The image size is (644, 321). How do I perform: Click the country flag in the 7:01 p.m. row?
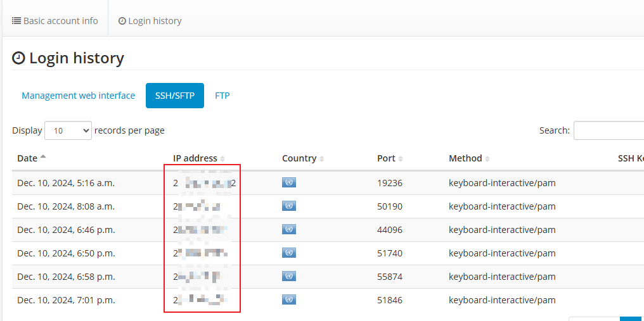(x=289, y=300)
